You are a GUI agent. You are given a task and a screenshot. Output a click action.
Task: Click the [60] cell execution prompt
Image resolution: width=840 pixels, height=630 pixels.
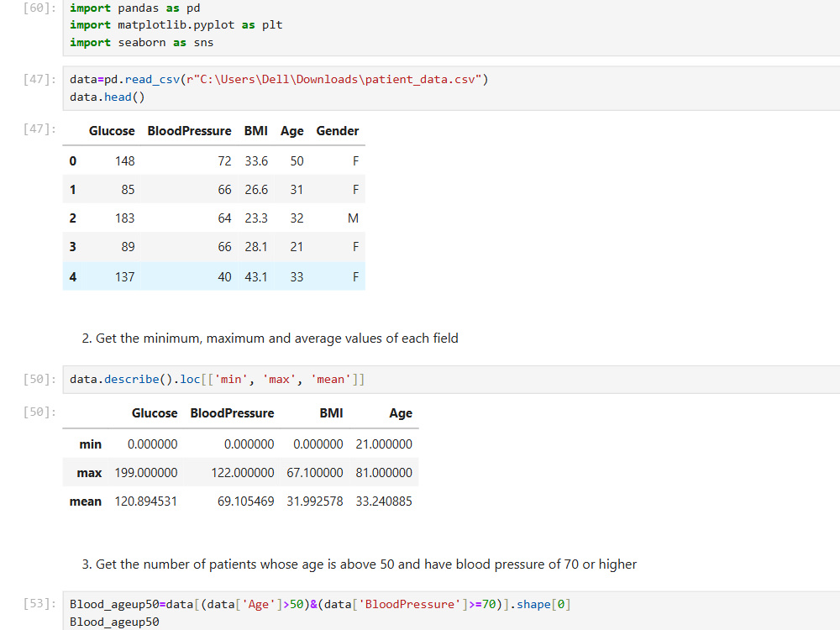(39, 8)
